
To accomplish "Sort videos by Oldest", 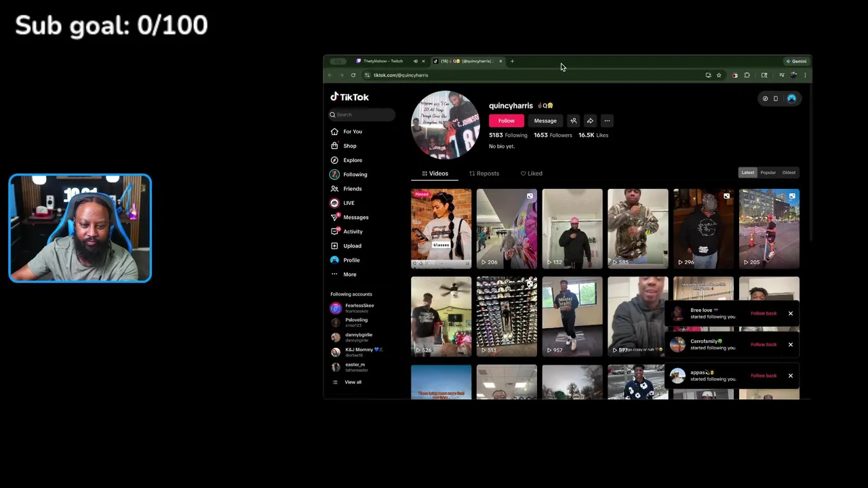I will click(x=789, y=172).
